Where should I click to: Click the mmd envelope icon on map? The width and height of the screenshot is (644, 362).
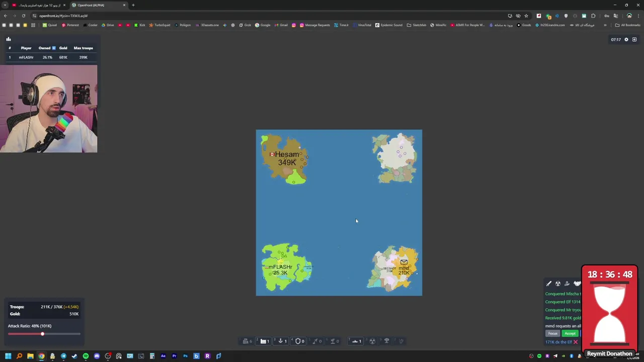click(x=404, y=261)
